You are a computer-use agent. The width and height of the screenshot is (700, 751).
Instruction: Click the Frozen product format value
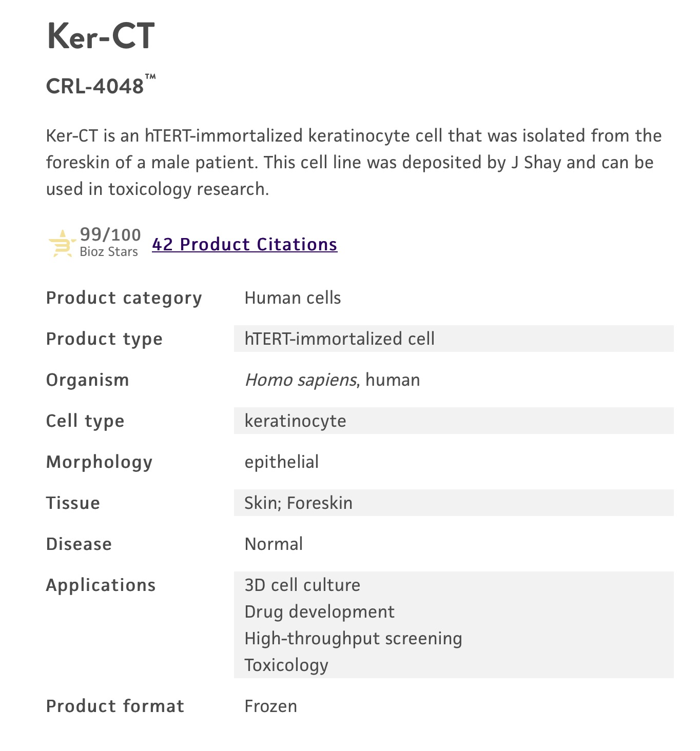[x=270, y=706]
